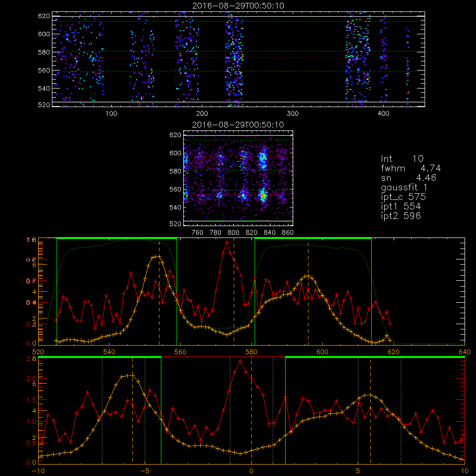476x476 pixels.
Task: Click the 'gaussfit 1' text line
Action: coord(404,187)
